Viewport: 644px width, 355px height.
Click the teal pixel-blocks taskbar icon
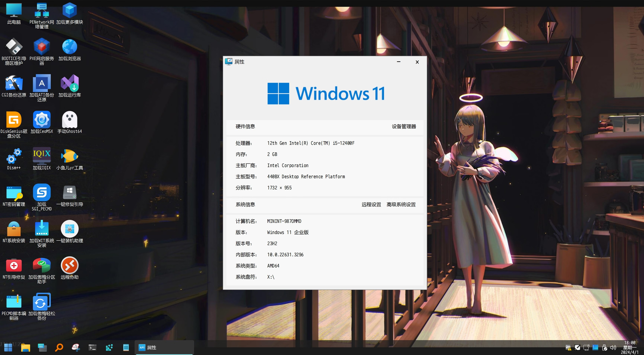click(109, 348)
